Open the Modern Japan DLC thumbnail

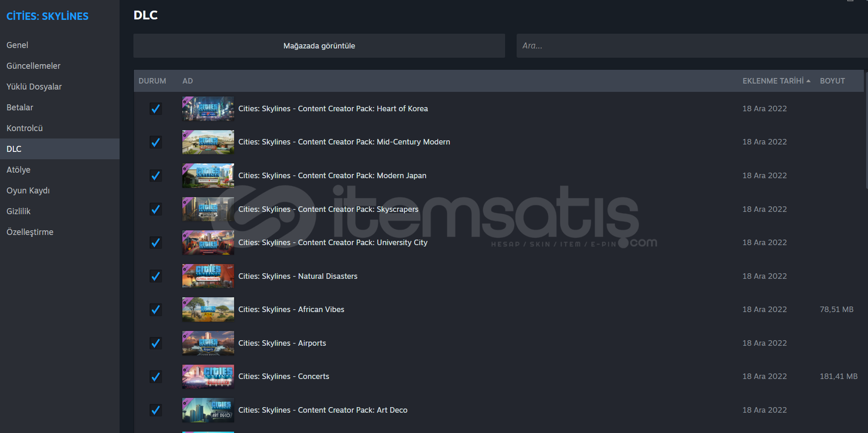(208, 175)
